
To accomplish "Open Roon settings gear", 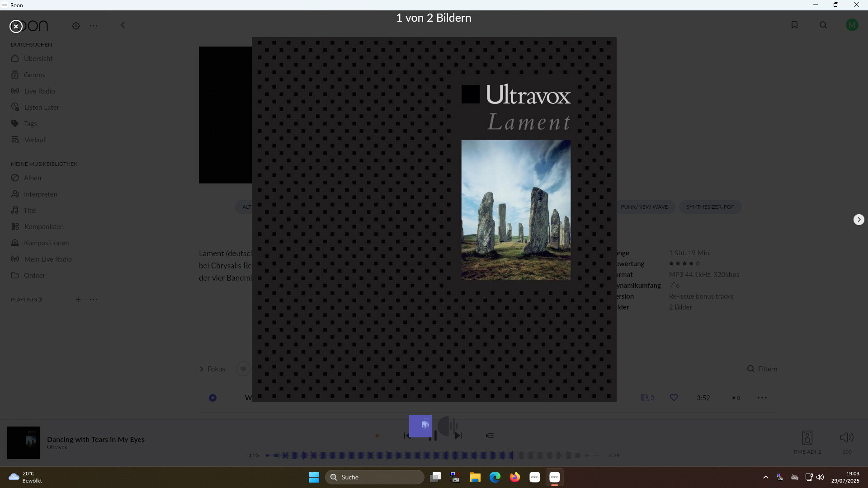I will (x=76, y=26).
